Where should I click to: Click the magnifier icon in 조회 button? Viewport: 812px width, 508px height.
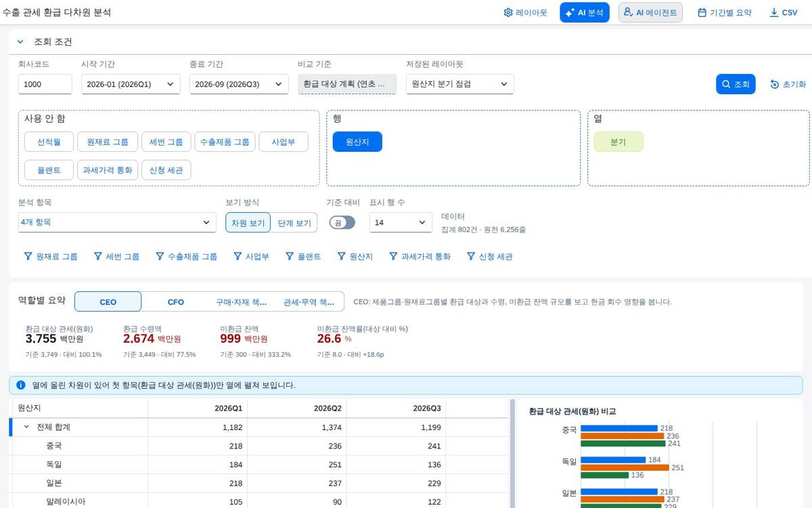click(x=726, y=84)
